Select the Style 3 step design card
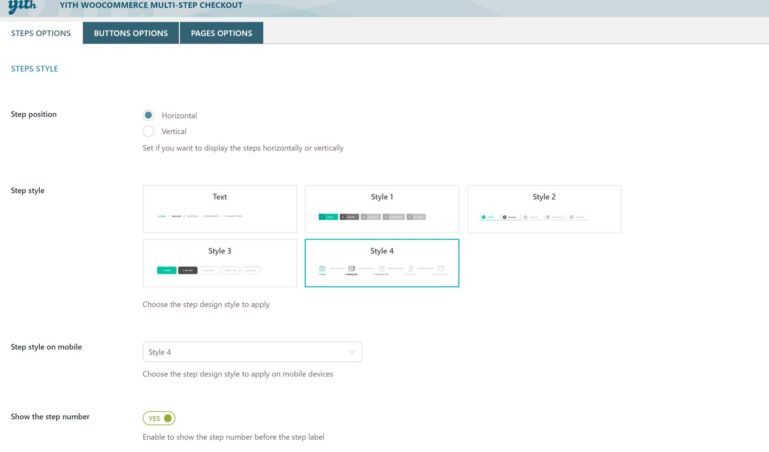 [x=220, y=262]
